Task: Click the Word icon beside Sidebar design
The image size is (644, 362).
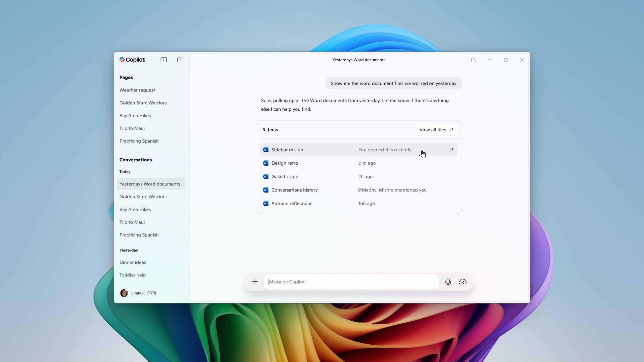Action: tap(265, 150)
